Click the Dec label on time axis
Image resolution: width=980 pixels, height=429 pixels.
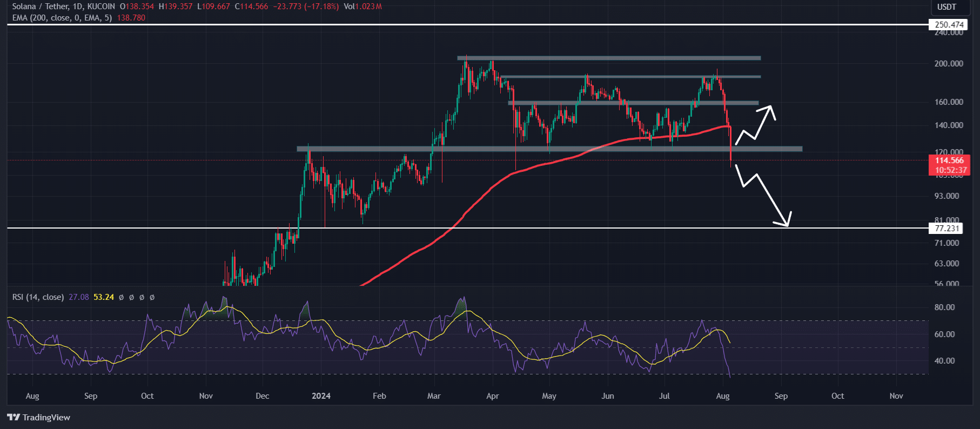pos(262,396)
